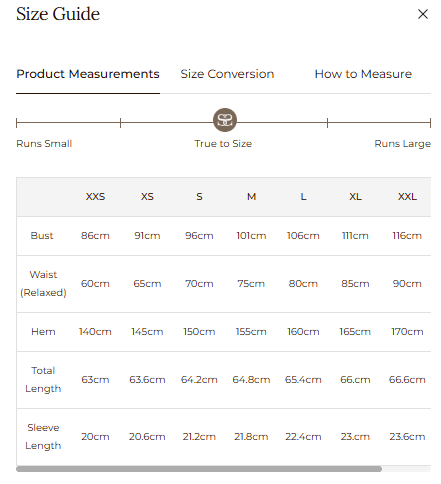This screenshot has height=484, width=441.
Task: Click the horizontal scrollbar under the table
Action: (x=199, y=469)
